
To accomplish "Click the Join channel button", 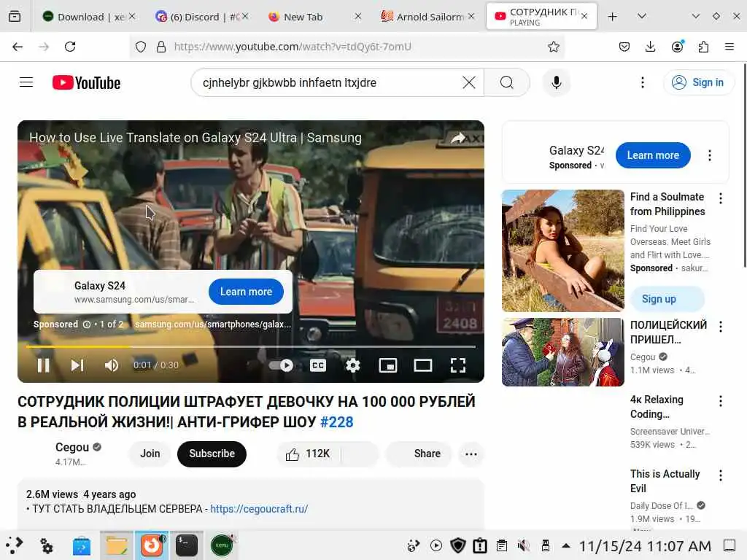I will [150, 454].
